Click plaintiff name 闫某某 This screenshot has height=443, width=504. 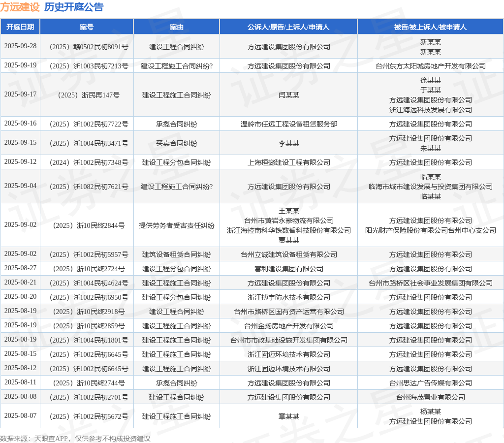coord(288,95)
